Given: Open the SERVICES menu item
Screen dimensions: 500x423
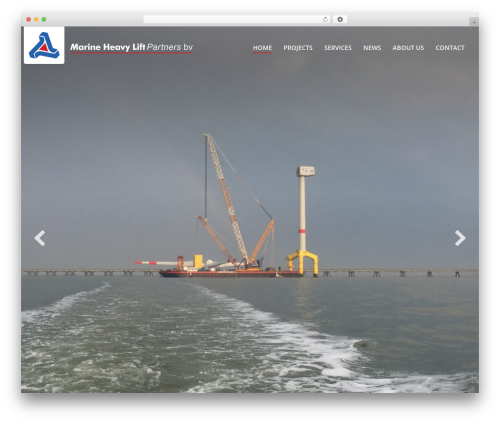Looking at the screenshot, I should coord(338,48).
